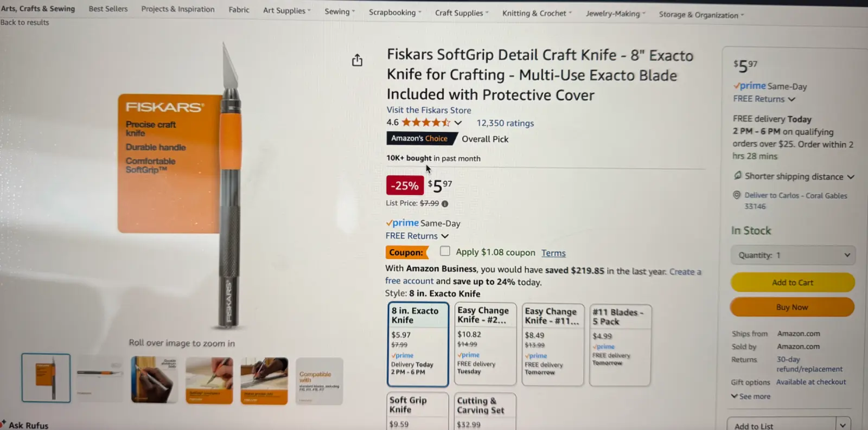Click the shorter shipping distance leaf icon

(738, 176)
